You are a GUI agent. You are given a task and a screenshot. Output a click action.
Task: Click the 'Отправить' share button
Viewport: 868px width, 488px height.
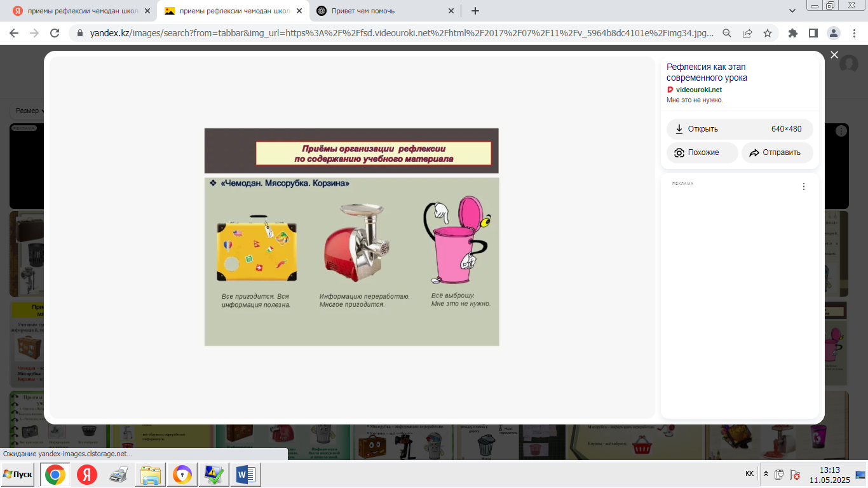click(777, 153)
